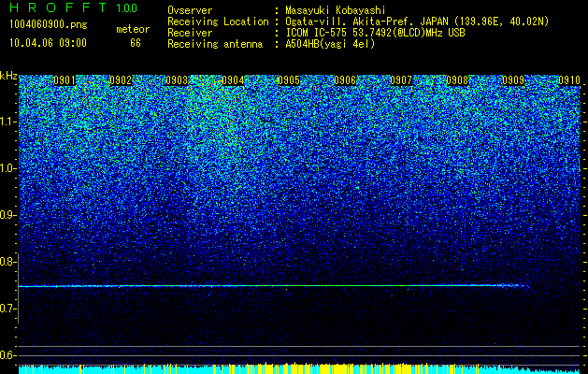Click the 0907 time marker
This screenshot has height=374, width=588.
(401, 80)
